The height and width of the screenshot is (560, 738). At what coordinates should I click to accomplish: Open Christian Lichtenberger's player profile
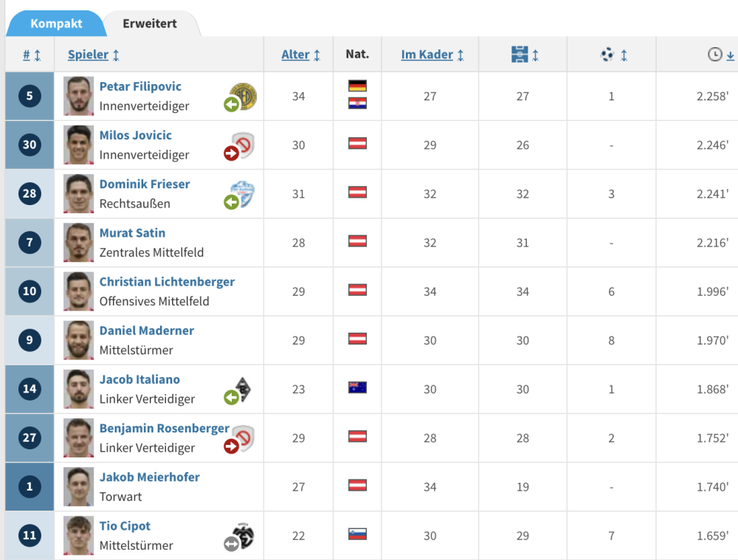pos(167,281)
